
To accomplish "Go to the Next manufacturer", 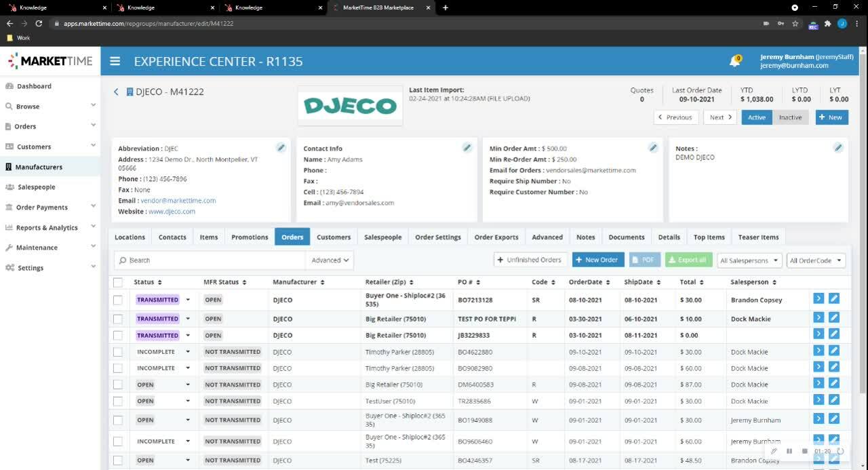I will pos(719,117).
